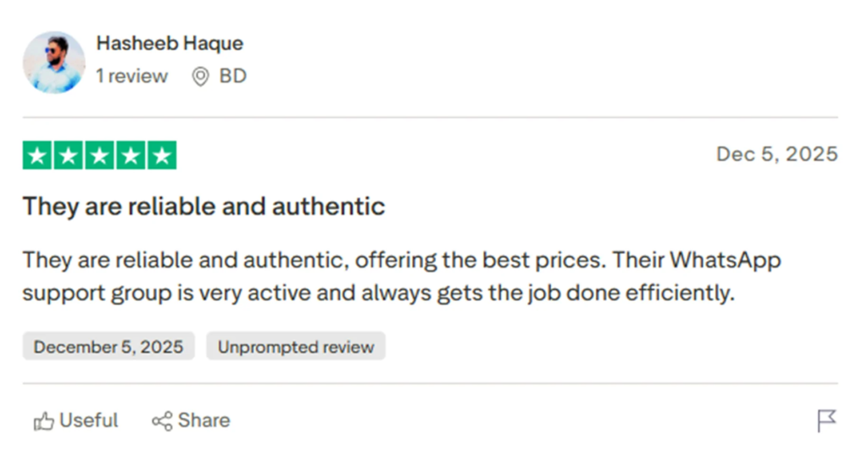This screenshot has height=451, width=868.
Task: Click the thumbs-up Useful icon
Action: click(x=43, y=420)
